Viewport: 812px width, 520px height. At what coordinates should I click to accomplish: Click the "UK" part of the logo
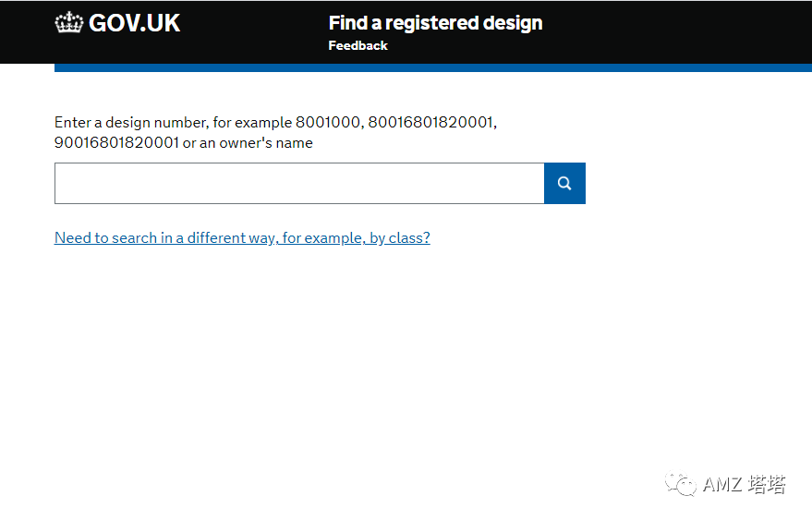click(163, 23)
